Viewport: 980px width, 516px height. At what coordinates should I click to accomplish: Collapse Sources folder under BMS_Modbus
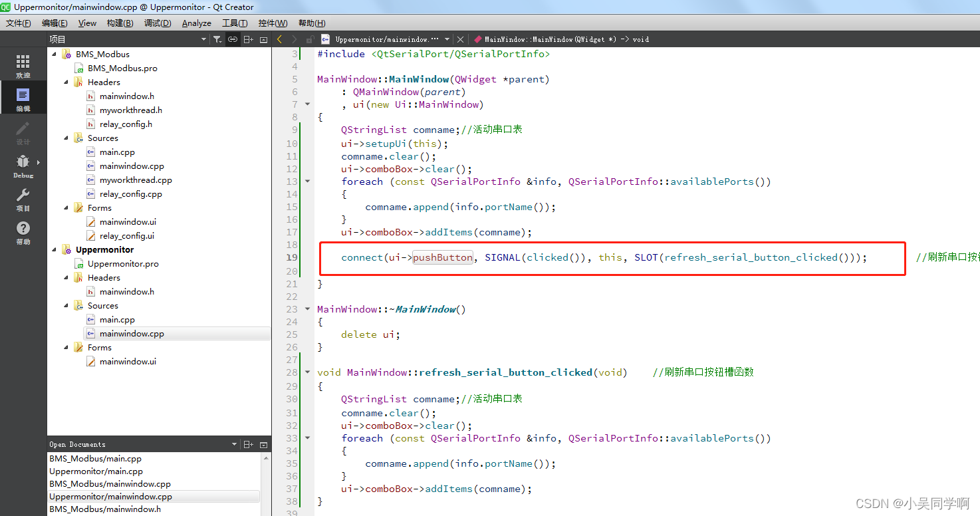pyautogui.click(x=66, y=138)
